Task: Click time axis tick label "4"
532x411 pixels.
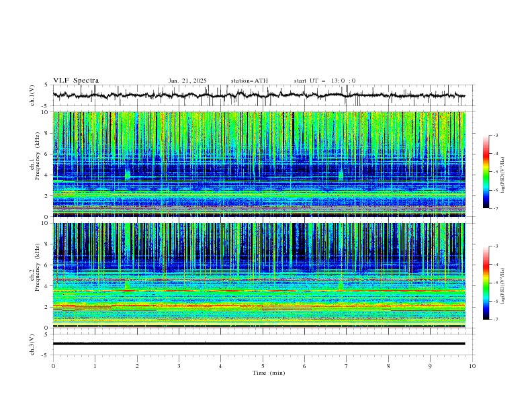Action: click(x=220, y=366)
